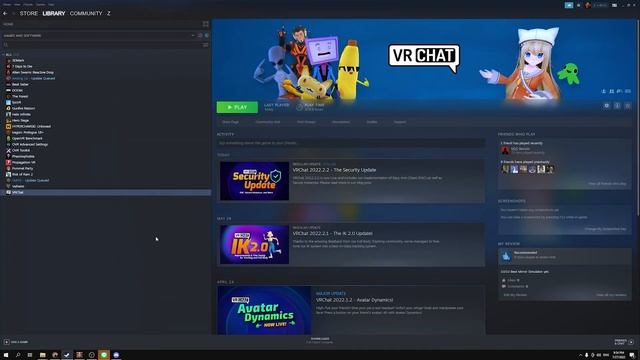Select Hero Siege
This screenshot has height=360, width=640.
point(20,120)
